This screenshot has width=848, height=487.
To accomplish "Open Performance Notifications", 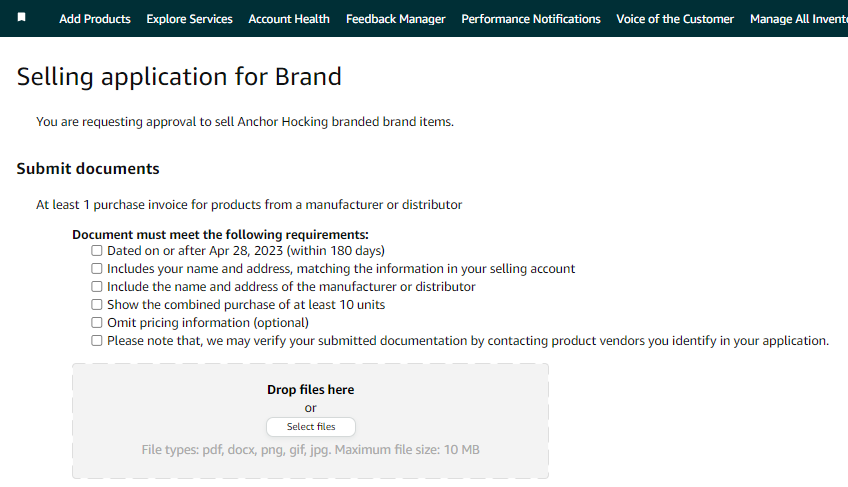I will tap(531, 19).
